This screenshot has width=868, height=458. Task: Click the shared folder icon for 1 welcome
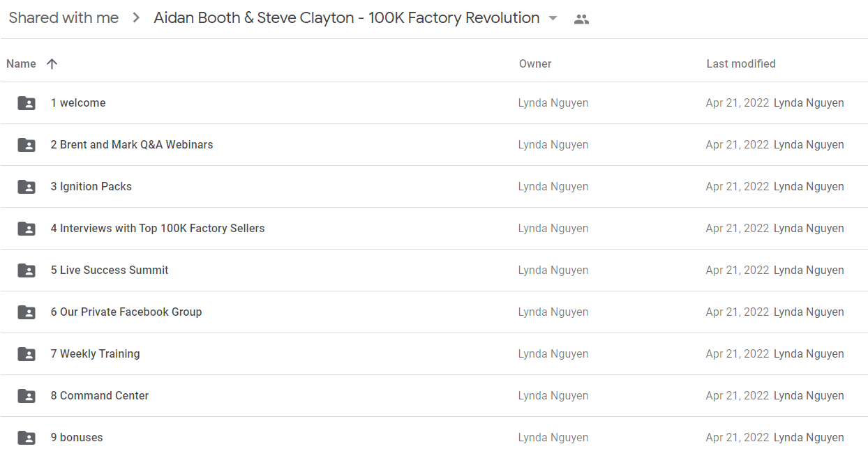[27, 103]
